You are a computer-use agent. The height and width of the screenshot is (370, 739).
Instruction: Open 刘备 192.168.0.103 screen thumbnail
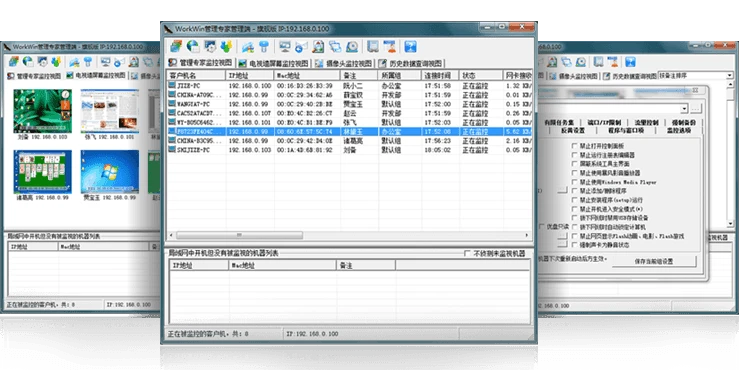tap(42, 111)
